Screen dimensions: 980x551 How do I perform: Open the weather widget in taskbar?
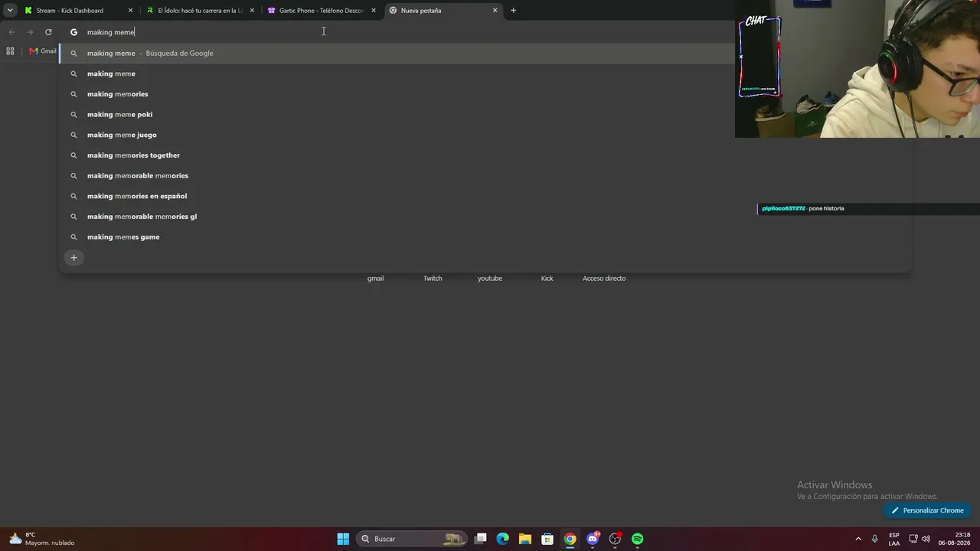pyautogui.click(x=42, y=539)
